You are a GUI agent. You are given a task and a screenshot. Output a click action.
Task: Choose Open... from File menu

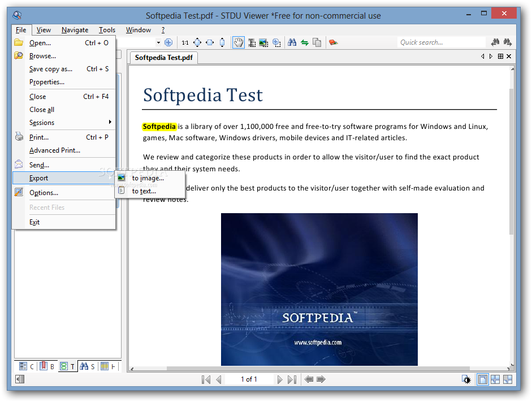click(64, 43)
